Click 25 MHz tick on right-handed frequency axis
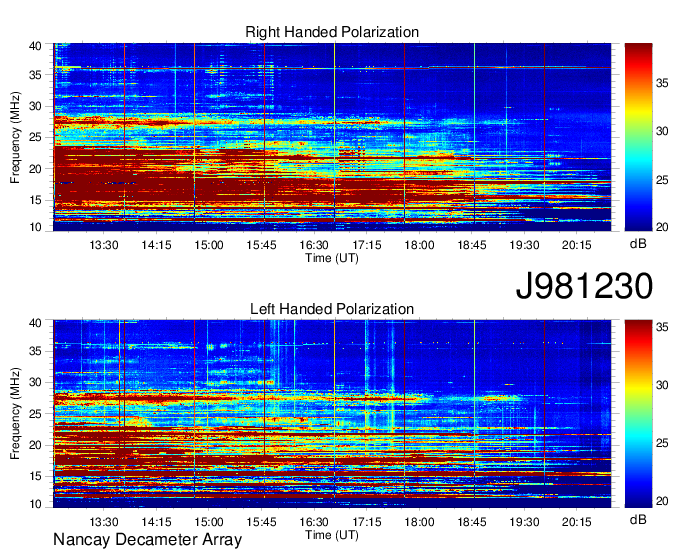680x552 pixels. pyautogui.click(x=35, y=137)
